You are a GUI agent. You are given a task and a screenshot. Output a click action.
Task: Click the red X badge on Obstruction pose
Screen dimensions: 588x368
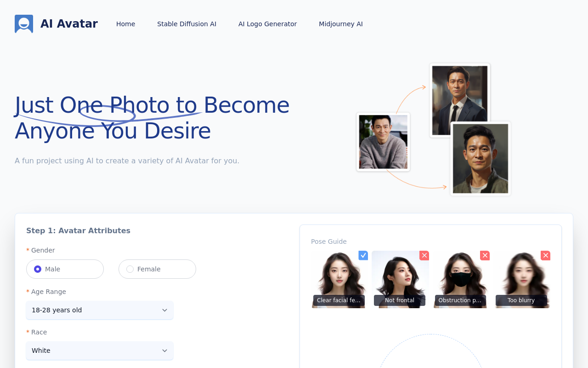(485, 255)
